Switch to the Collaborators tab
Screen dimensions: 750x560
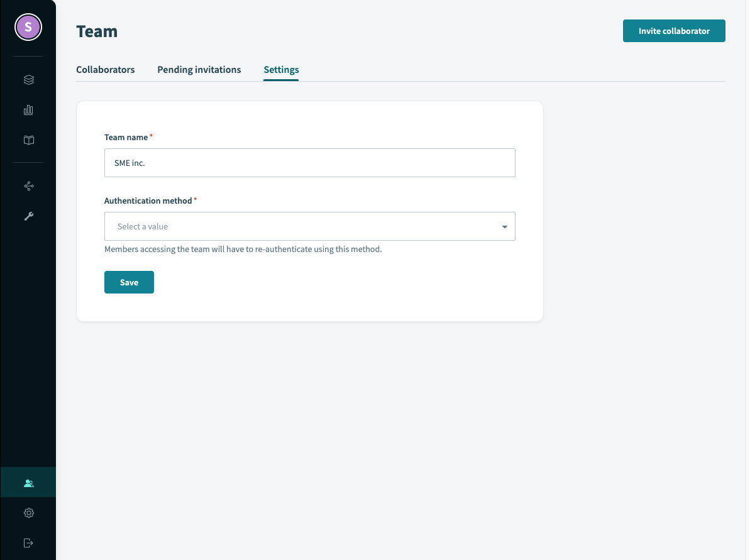pos(105,69)
